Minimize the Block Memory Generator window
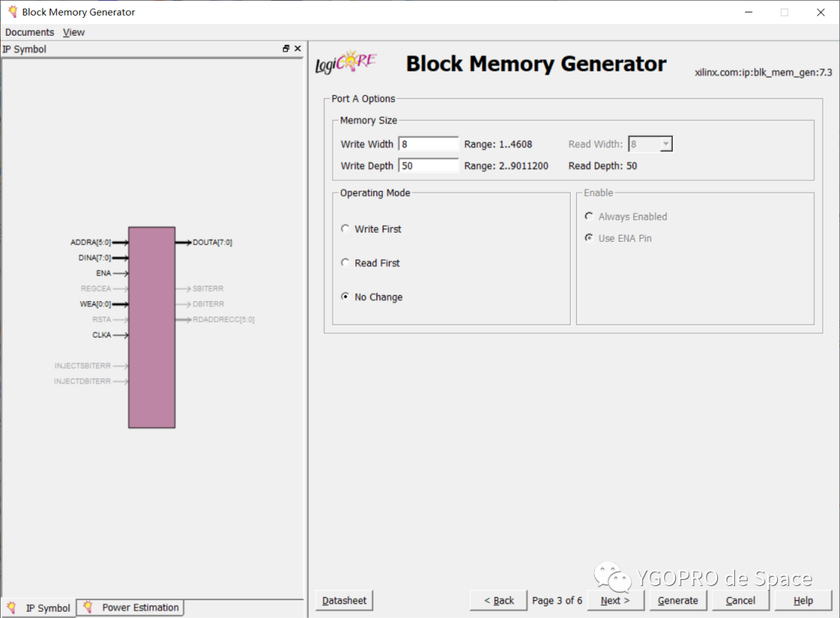The height and width of the screenshot is (618, 840). pyautogui.click(x=748, y=12)
